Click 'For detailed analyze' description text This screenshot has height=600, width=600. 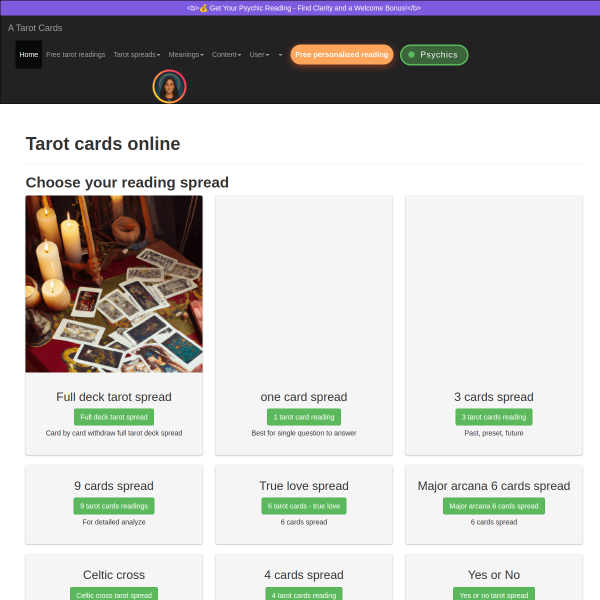[x=114, y=522]
